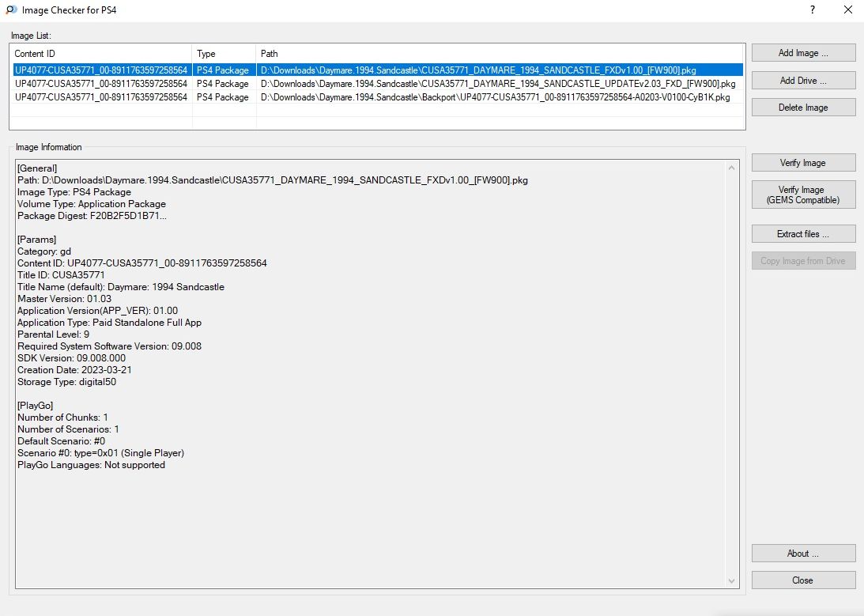864x616 pixels.
Task: Click the Title Name (default) line
Action: coord(121,287)
